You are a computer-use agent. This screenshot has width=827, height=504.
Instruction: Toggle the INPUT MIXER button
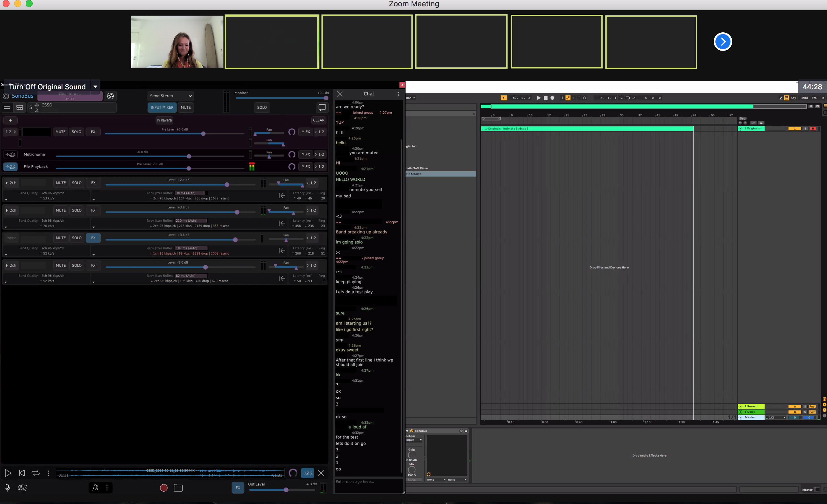162,108
